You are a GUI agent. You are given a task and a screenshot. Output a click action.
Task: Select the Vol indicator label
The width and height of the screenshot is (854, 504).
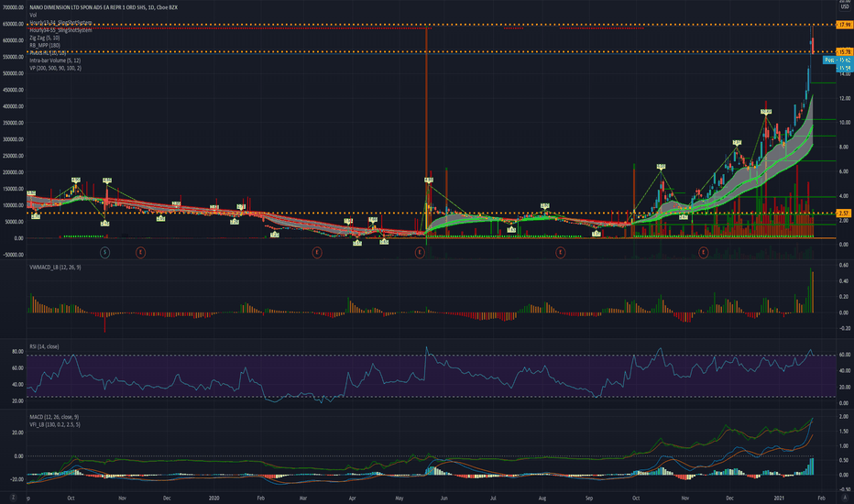tap(33, 16)
